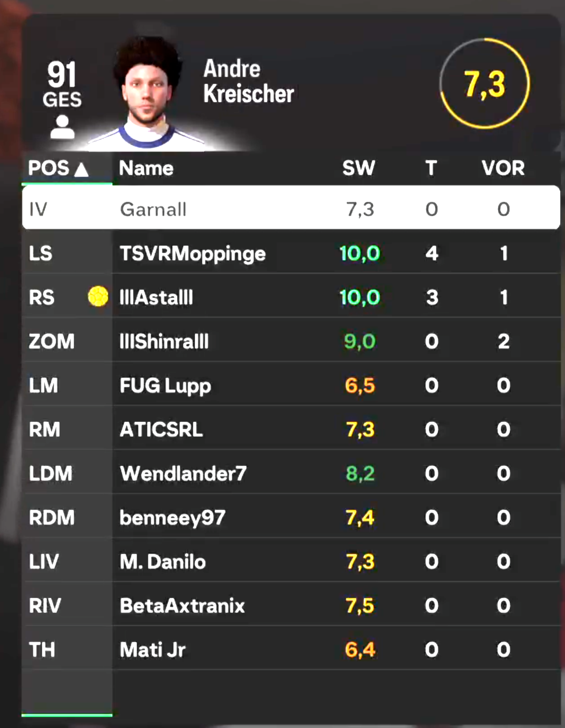The width and height of the screenshot is (565, 728).
Task: Select the M. Danilo row
Action: [x=291, y=561]
